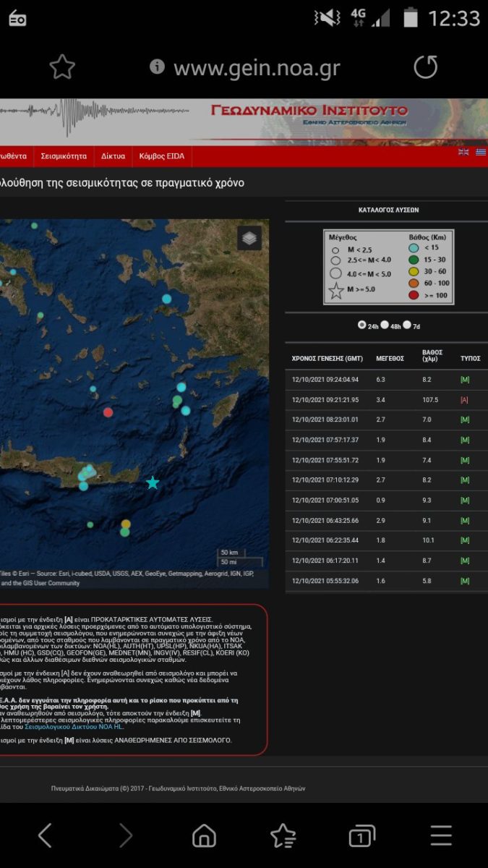Tap the site info icon beside URL
488x868 pixels.
157,67
